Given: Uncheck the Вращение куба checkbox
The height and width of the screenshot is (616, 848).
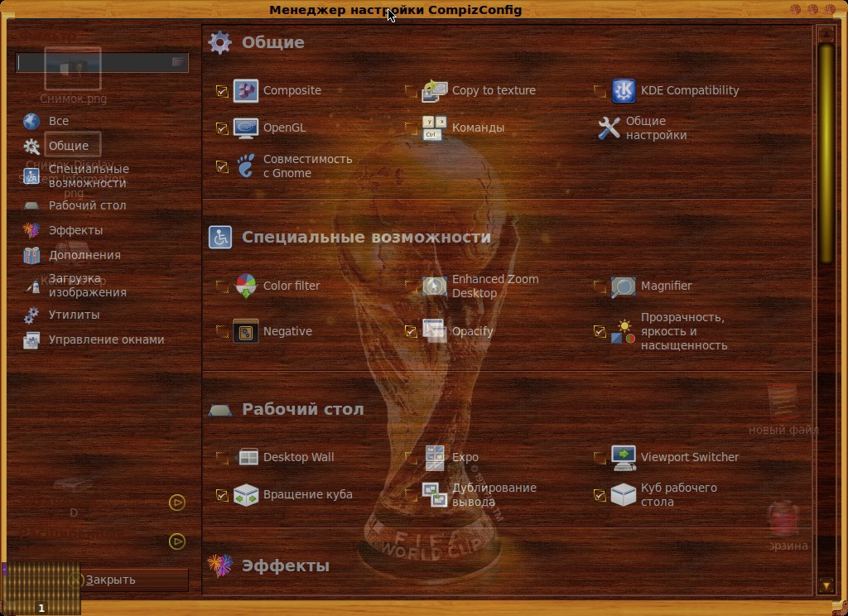Looking at the screenshot, I should (x=222, y=495).
